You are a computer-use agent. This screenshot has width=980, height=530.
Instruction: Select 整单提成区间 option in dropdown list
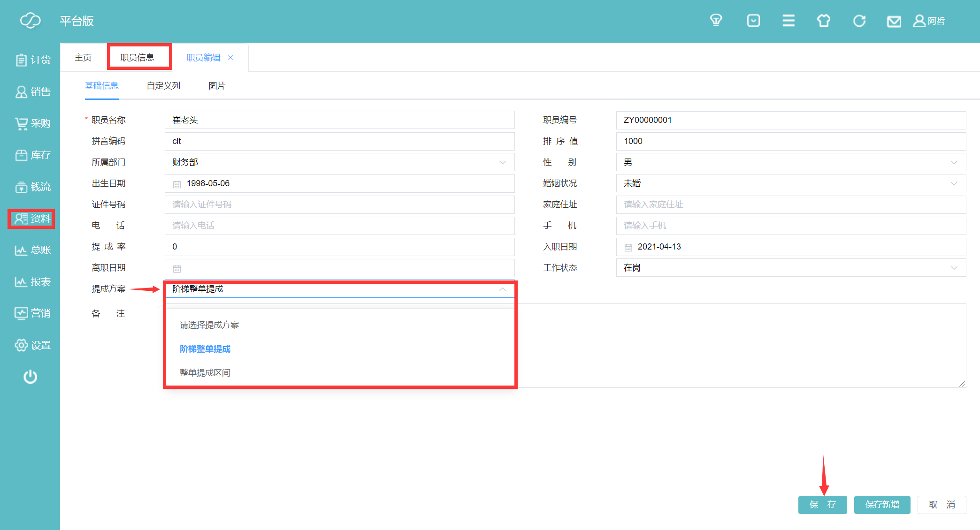point(205,373)
